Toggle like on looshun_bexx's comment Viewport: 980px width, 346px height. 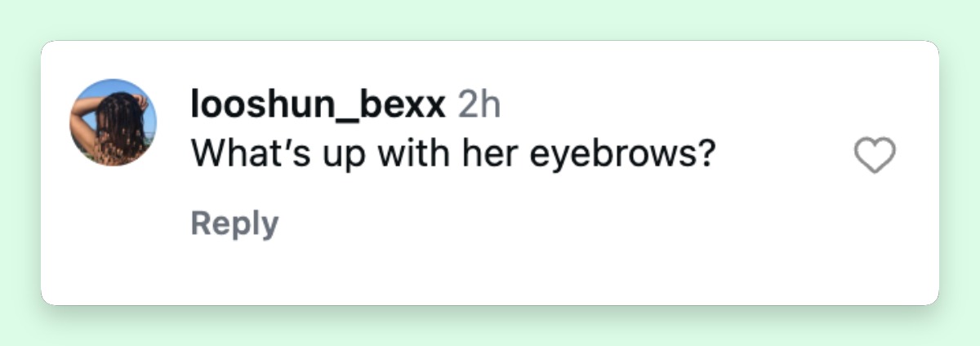875,155
